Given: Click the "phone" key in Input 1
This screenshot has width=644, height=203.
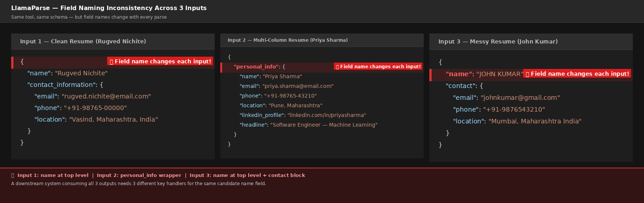Looking at the screenshot, I should coord(47,108).
